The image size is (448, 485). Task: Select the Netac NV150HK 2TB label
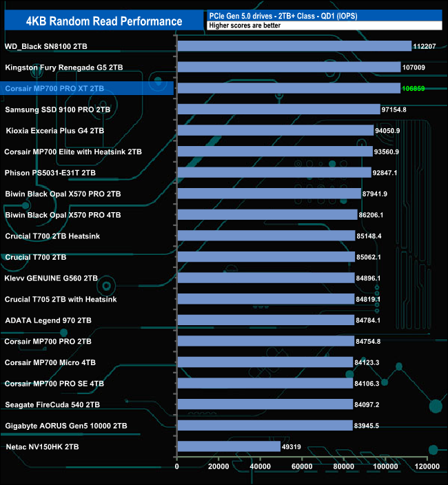(42, 446)
